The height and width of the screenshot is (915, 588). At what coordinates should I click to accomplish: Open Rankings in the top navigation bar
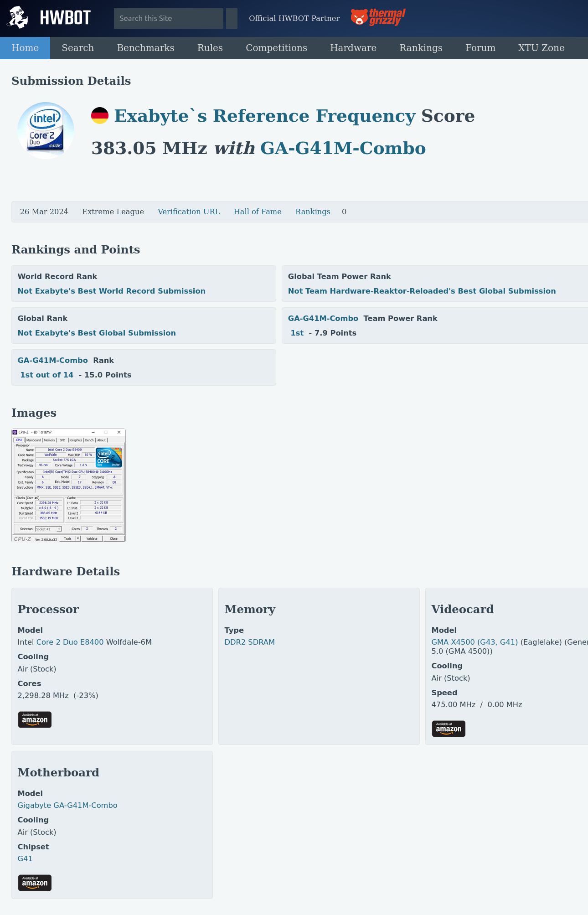point(421,48)
